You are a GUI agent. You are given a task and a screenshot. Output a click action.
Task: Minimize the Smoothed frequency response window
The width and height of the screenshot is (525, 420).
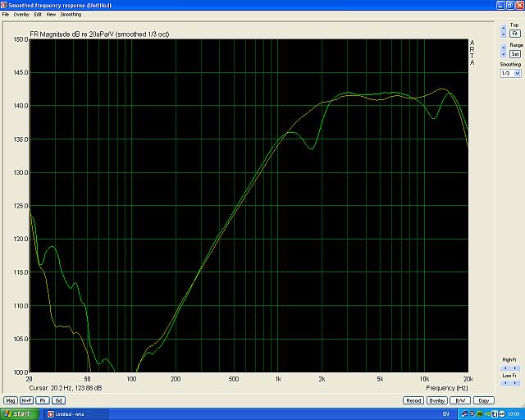coord(500,5)
